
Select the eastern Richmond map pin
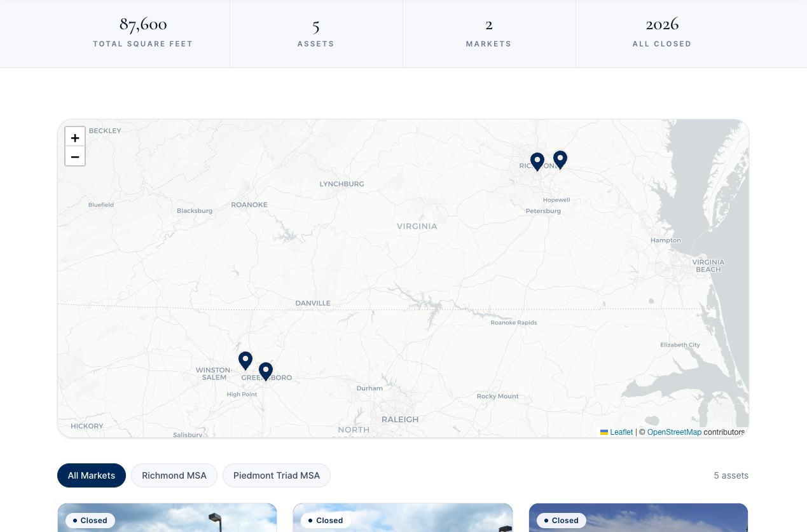[x=560, y=160]
